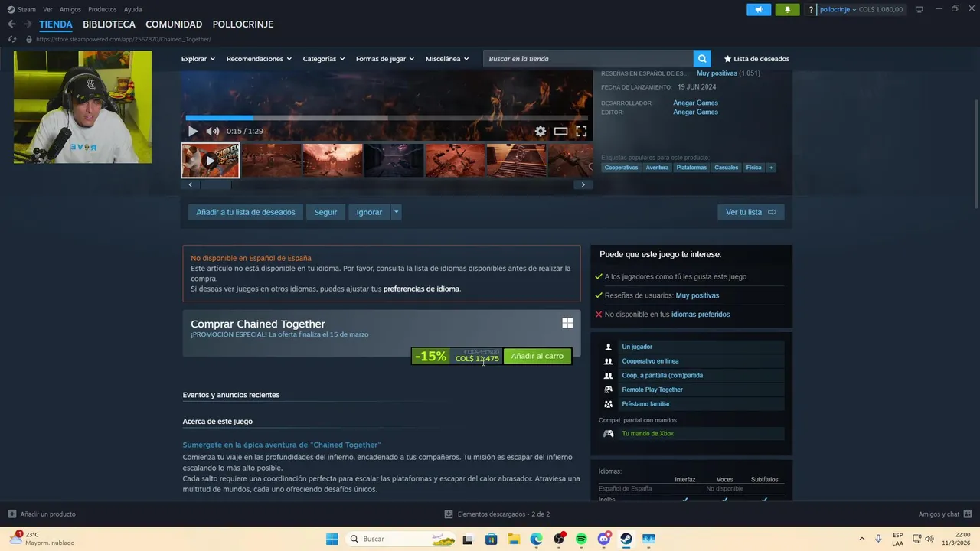The image size is (980, 551).
Task: Click the Seguir button
Action: click(325, 212)
